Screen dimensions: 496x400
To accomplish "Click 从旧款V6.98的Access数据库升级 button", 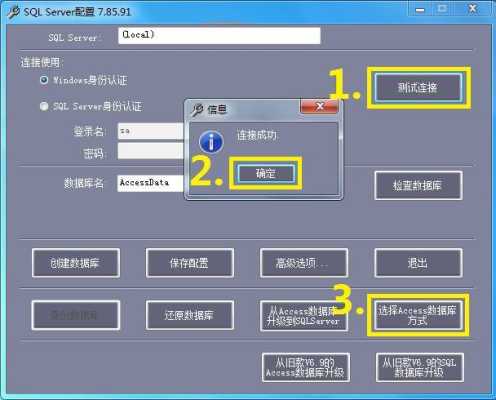I will [306, 367].
